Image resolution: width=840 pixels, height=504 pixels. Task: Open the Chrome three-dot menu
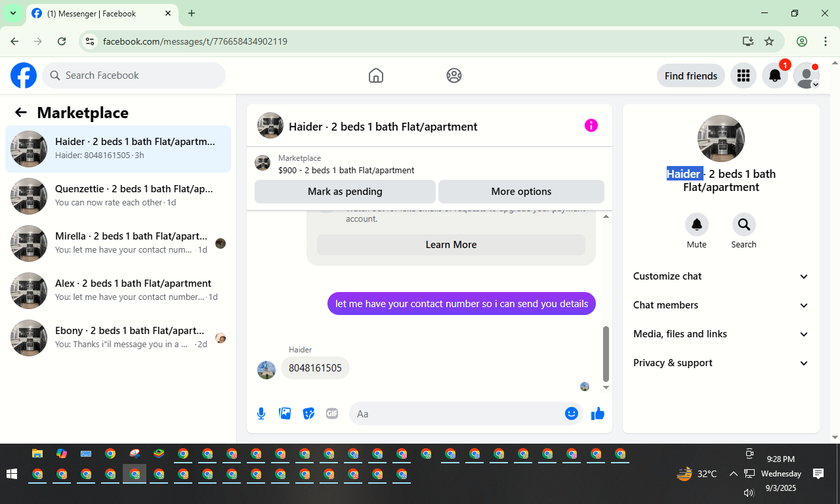[826, 41]
